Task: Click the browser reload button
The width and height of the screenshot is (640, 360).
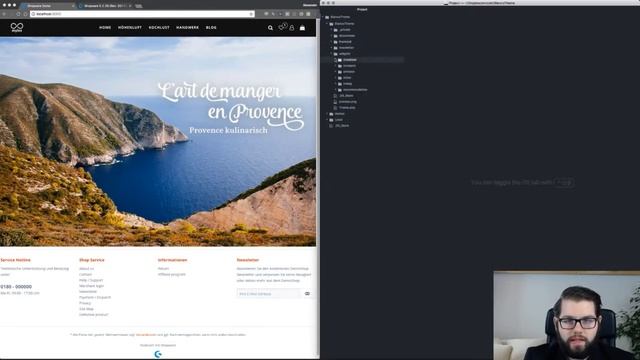Action: point(18,14)
